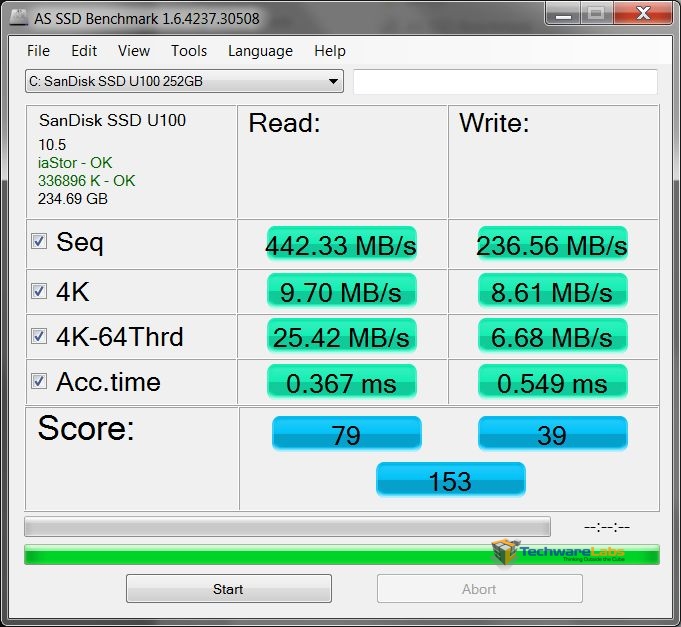This screenshot has width=681, height=627.
Task: Click the empty text field beside drive selector
Action: tap(505, 81)
